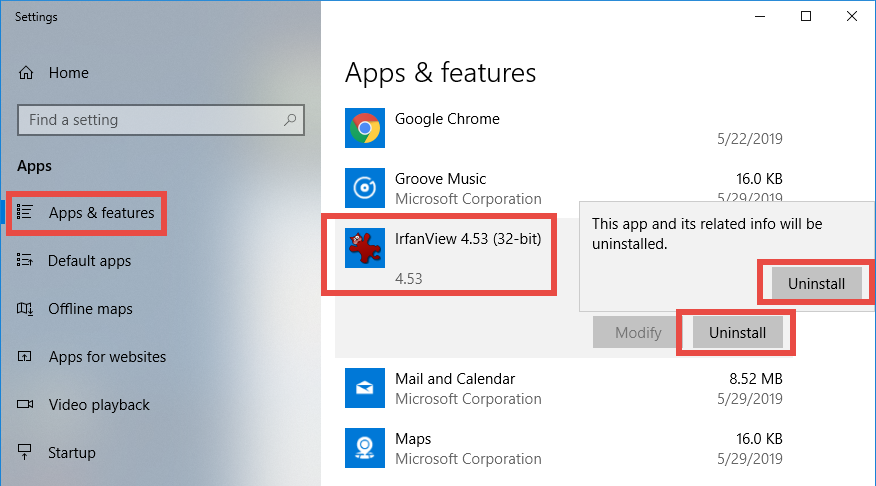The width and height of the screenshot is (876, 486).
Task: Focus the Find a setting search field
Action: (161, 120)
